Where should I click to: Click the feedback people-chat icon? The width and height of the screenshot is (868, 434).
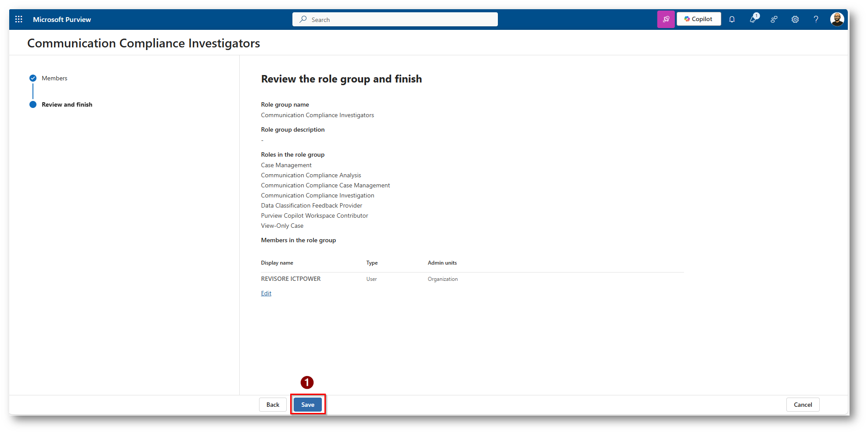pyautogui.click(x=774, y=19)
